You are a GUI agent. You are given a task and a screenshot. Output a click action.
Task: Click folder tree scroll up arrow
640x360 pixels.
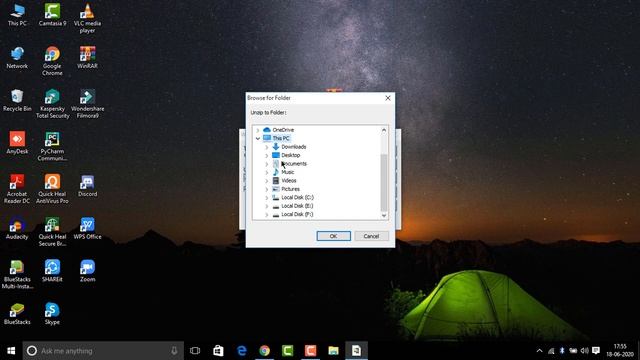[x=384, y=130]
